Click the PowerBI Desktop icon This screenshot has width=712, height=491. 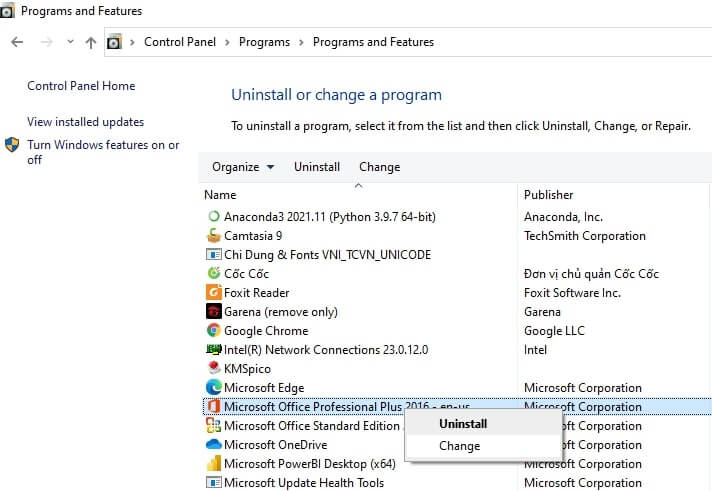tap(213, 463)
